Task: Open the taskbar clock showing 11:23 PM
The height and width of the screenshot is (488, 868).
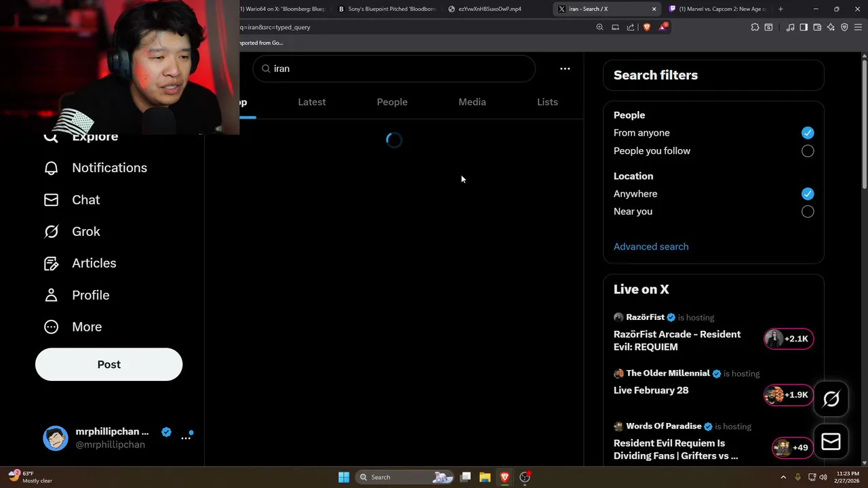Action: tap(848, 477)
